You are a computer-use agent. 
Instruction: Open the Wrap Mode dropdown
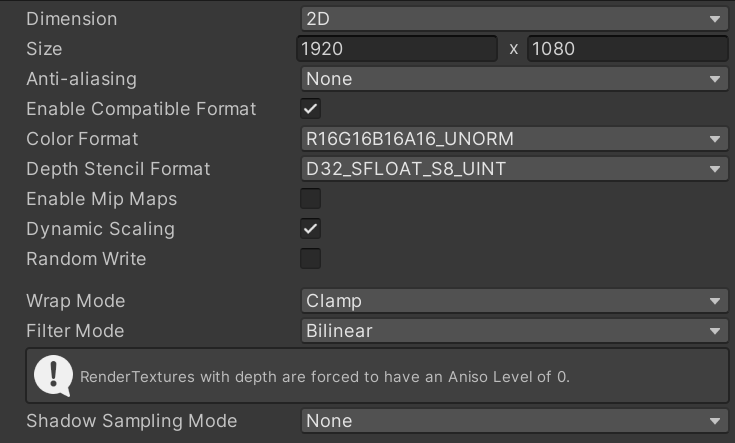[x=513, y=300]
